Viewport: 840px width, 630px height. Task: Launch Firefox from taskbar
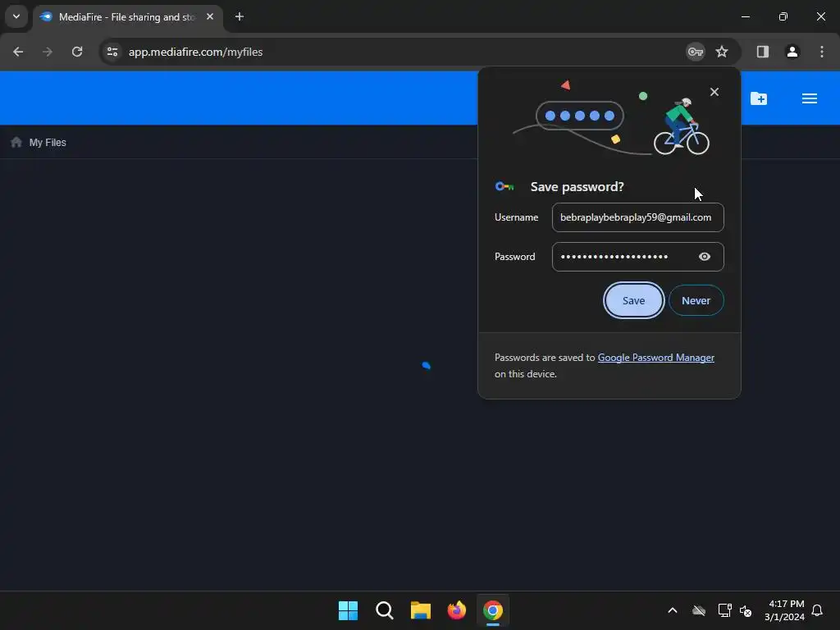456,610
